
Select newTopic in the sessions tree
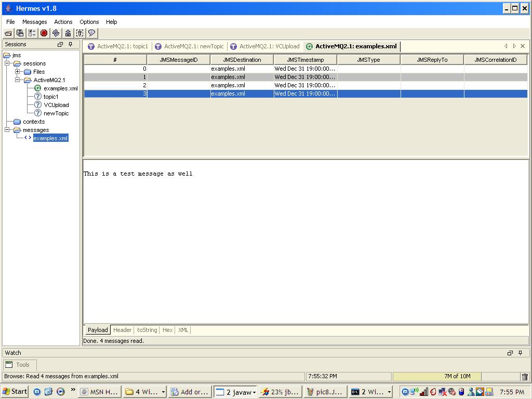pyautogui.click(x=52, y=113)
